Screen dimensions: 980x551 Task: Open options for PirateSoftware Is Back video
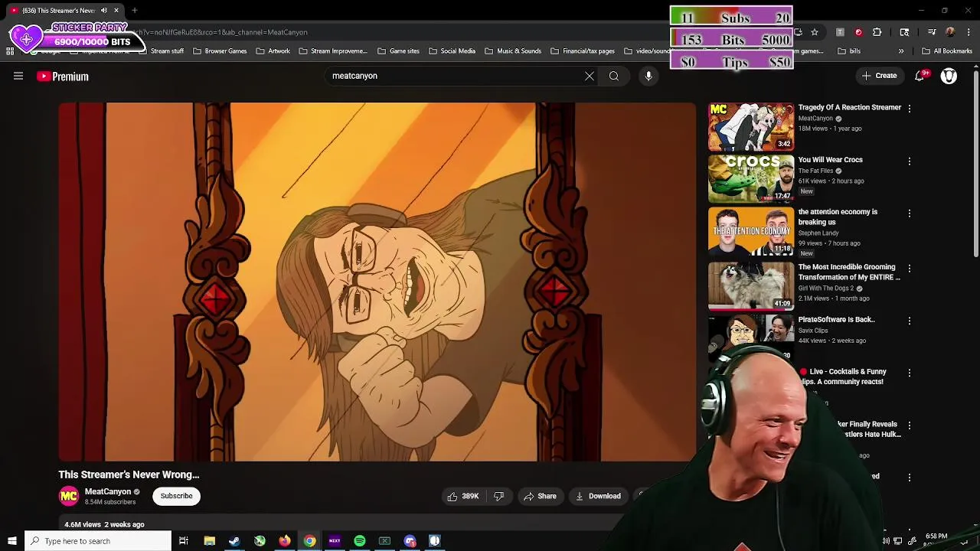point(910,321)
